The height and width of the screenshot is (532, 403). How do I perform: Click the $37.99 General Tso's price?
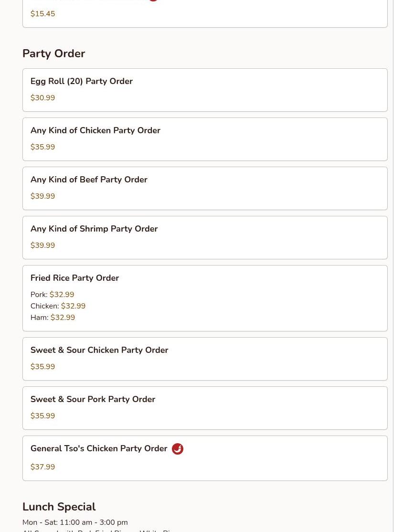tap(42, 467)
